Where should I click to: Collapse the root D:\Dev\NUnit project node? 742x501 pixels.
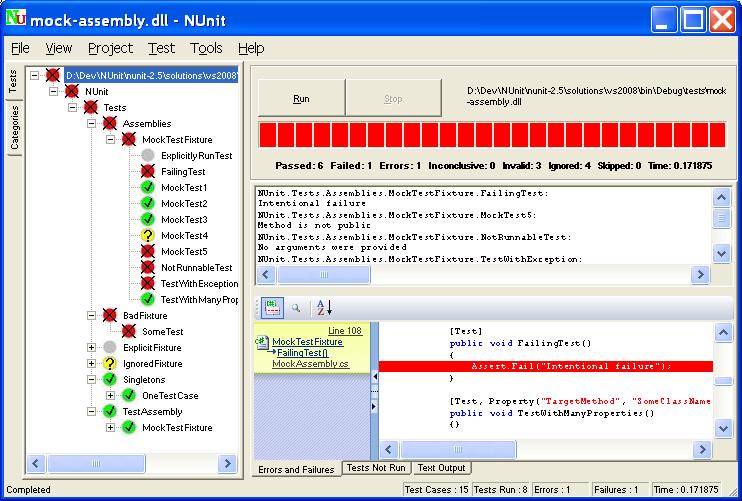point(35,75)
